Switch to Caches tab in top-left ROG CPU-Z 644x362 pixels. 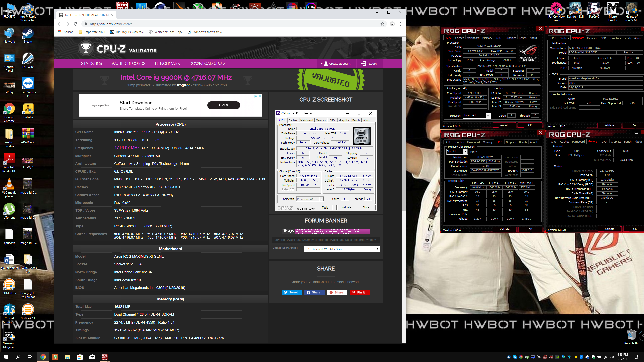click(459, 38)
